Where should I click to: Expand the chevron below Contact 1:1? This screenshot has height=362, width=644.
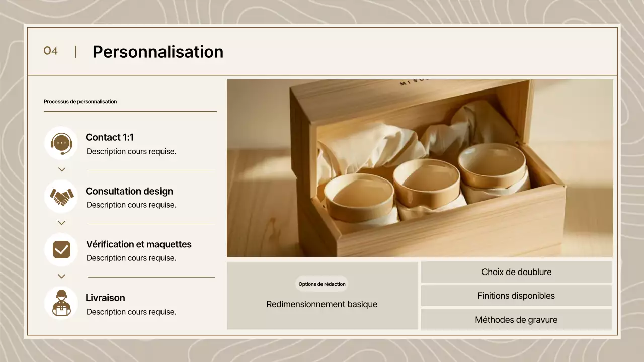click(61, 169)
